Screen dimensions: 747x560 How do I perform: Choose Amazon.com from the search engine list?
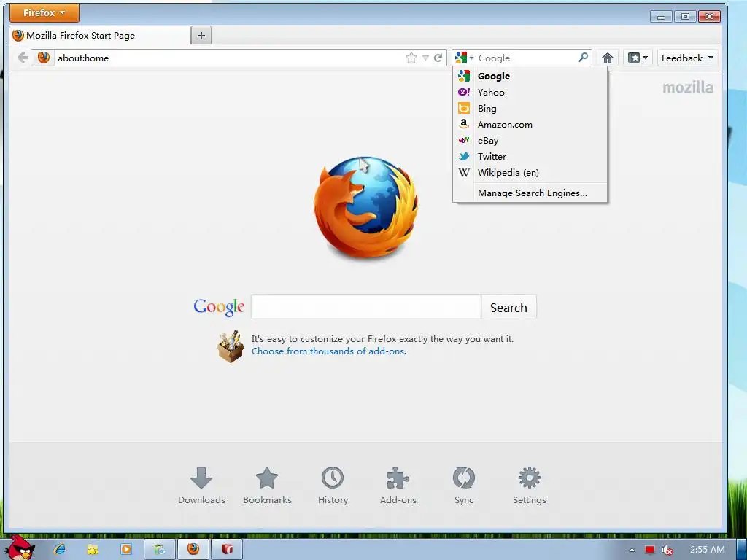point(530,125)
